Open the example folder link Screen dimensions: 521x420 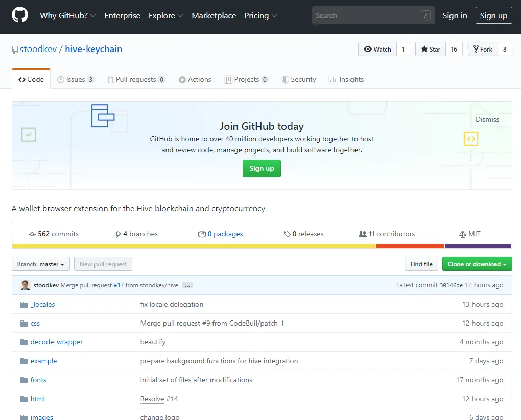click(43, 361)
